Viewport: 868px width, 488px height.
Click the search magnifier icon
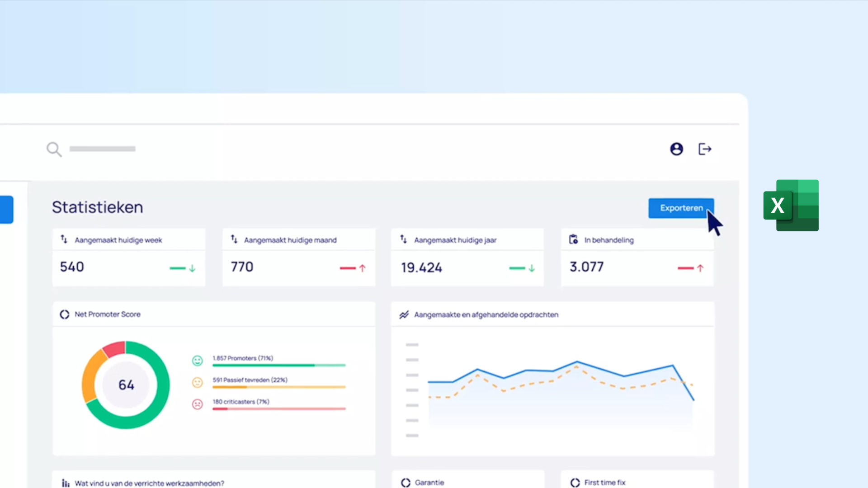coord(54,149)
